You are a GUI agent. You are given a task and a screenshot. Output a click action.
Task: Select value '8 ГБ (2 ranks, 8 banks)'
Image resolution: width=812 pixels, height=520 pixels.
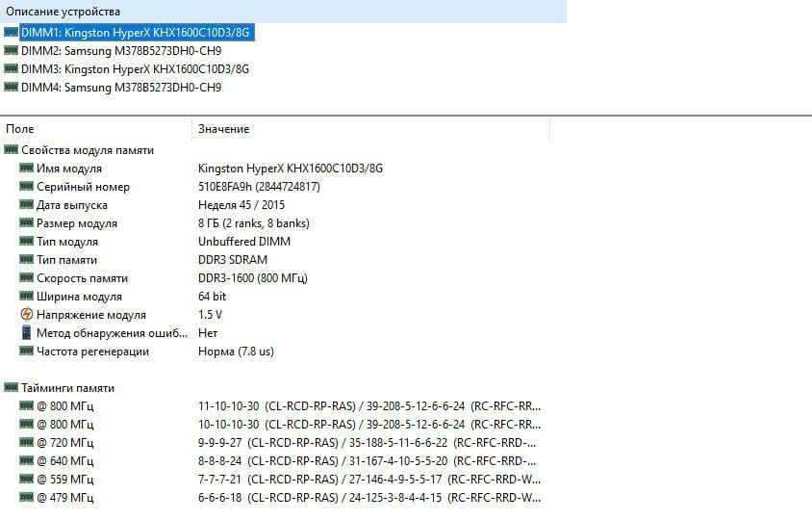[x=254, y=223]
